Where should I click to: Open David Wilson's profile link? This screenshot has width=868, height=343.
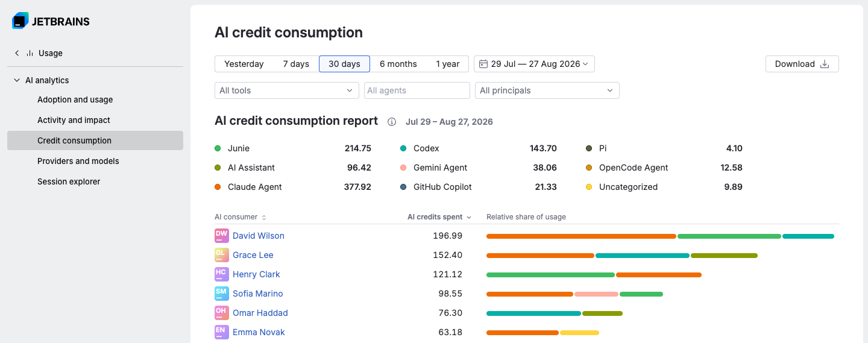(x=259, y=236)
